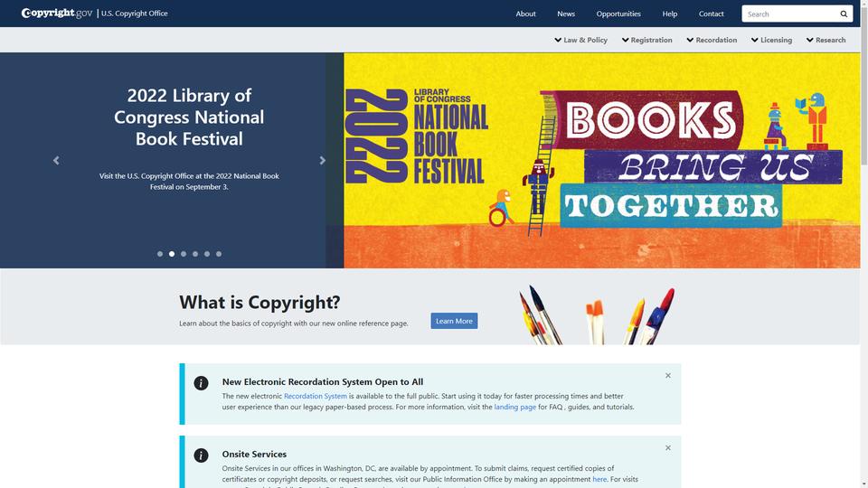Follow the 'here' appointment link
The width and height of the screenshot is (868, 488).
(x=599, y=479)
